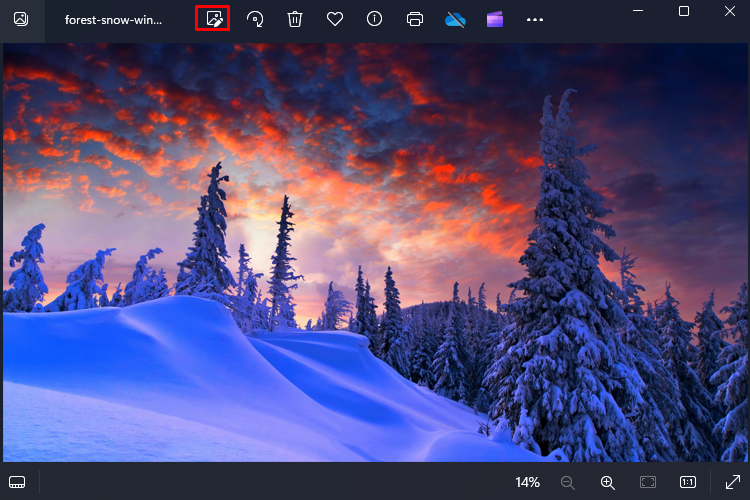Enter full screen with the diagonal arrows
The image size is (750, 500).
coord(733,482)
